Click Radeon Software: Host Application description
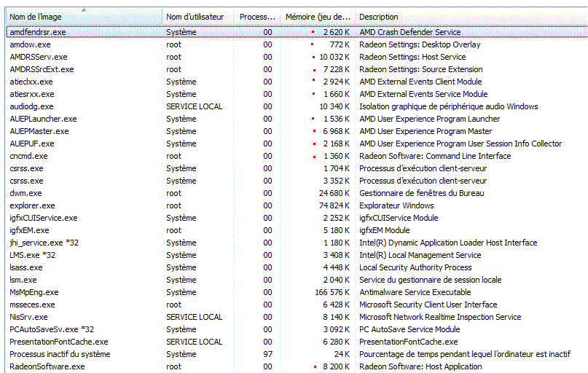This screenshot has height=373, width=588. [420, 366]
